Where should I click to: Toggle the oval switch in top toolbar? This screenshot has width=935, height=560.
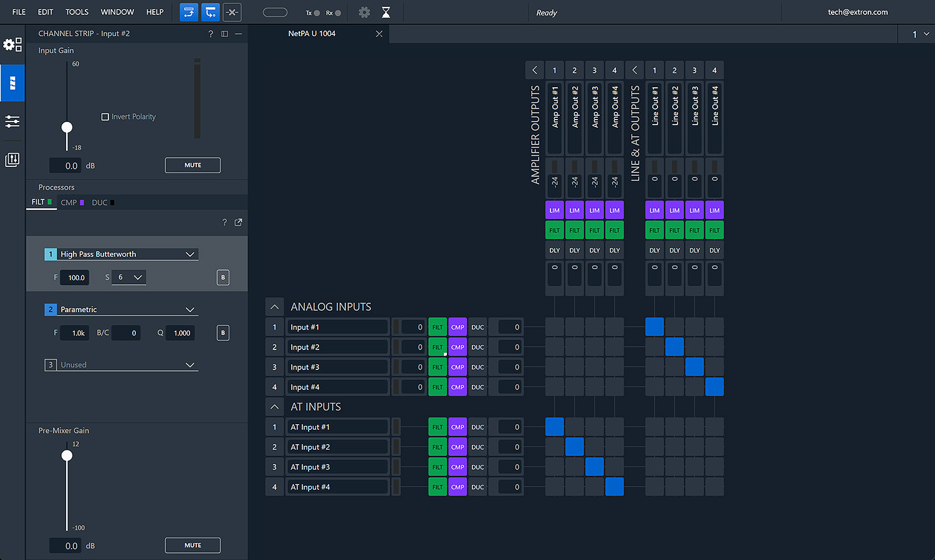[x=275, y=12]
